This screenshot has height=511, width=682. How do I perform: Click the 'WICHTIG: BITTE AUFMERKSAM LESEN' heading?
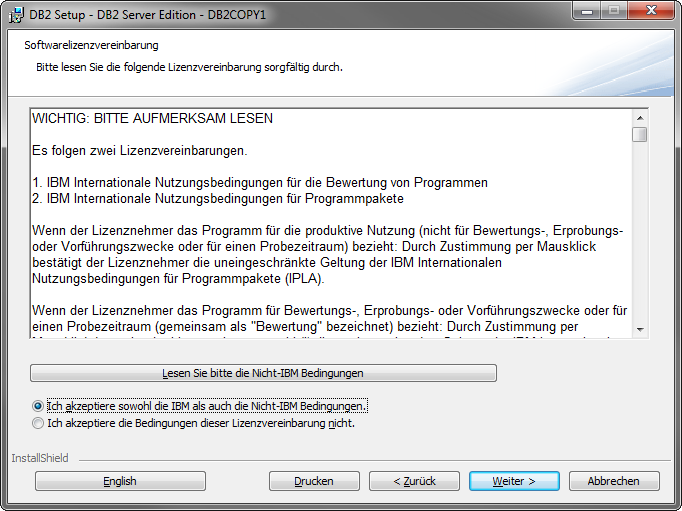tap(152, 118)
